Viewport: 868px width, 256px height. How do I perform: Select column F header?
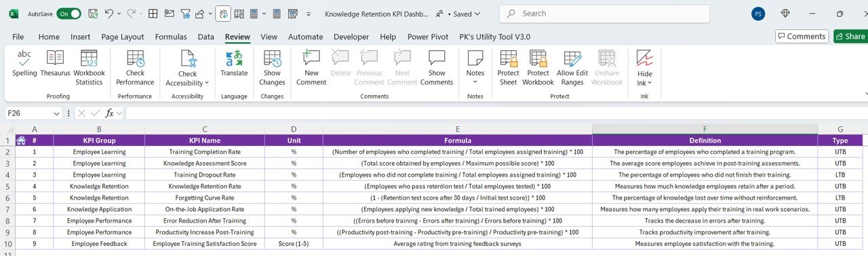705,129
